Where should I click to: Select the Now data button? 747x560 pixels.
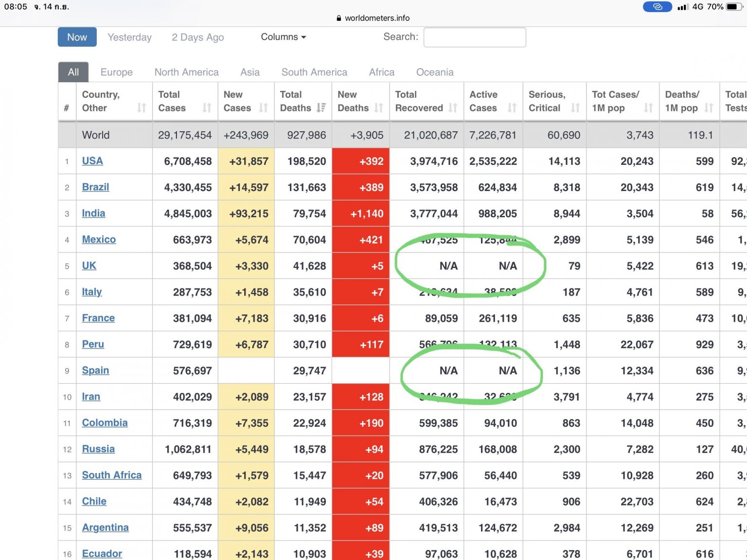pyautogui.click(x=77, y=37)
